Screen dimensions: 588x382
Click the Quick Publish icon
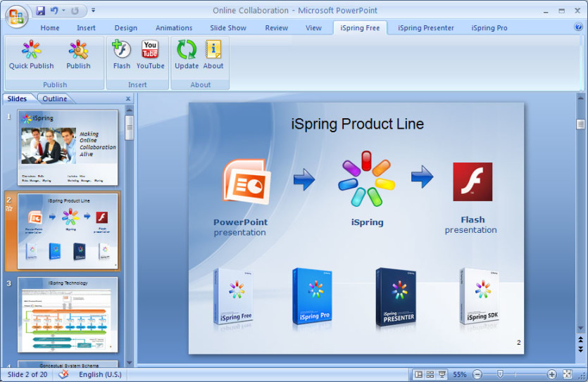[x=32, y=55]
